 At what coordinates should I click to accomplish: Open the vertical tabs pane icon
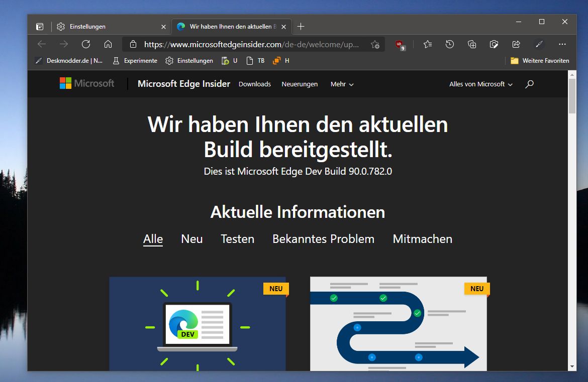(40, 27)
